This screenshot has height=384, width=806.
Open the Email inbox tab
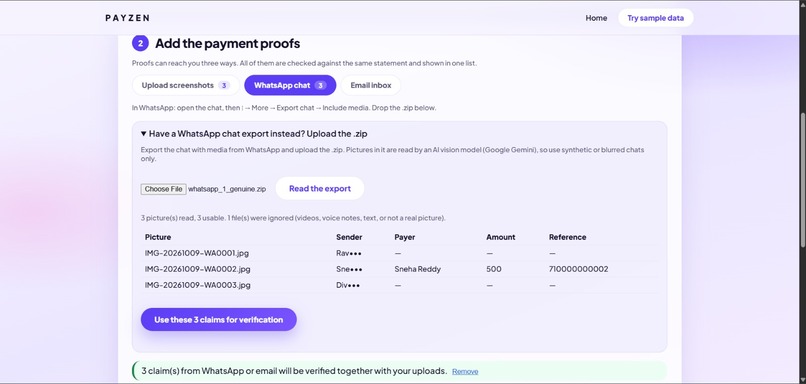pyautogui.click(x=371, y=85)
